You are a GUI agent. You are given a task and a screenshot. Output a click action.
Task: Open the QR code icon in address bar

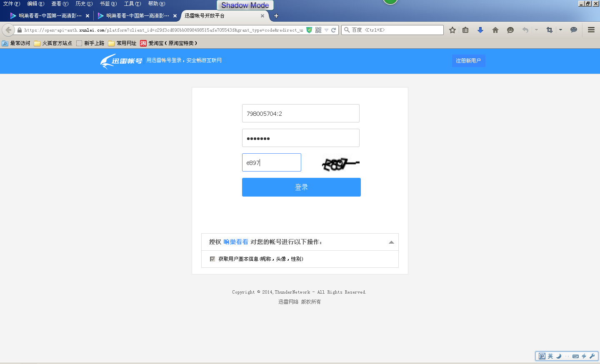318,30
